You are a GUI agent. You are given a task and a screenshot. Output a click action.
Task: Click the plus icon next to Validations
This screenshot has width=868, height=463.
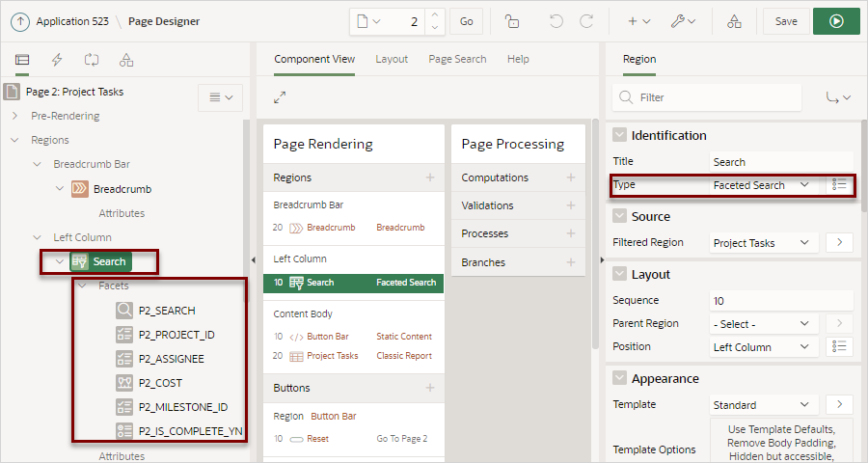click(571, 205)
